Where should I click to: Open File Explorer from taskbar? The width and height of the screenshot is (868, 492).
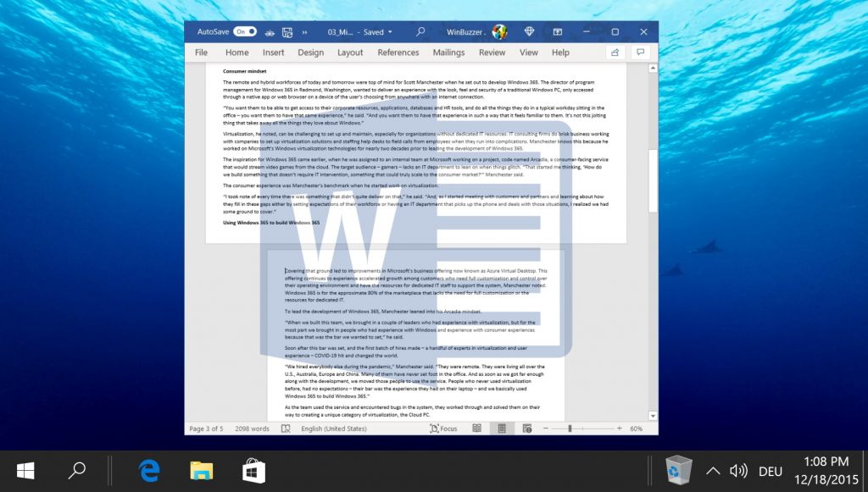(202, 471)
